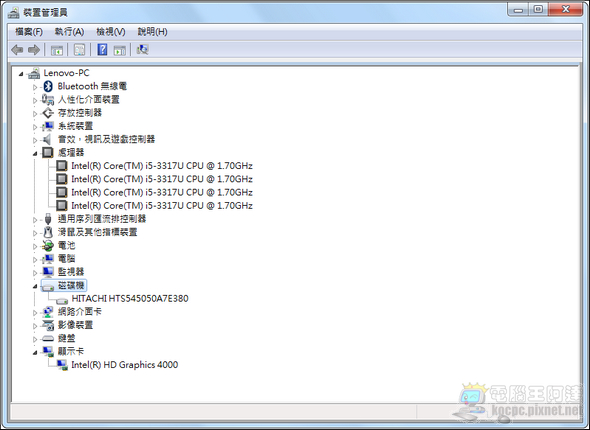
Task: Click the Lenovo-PC computer icon
Action: 34,73
